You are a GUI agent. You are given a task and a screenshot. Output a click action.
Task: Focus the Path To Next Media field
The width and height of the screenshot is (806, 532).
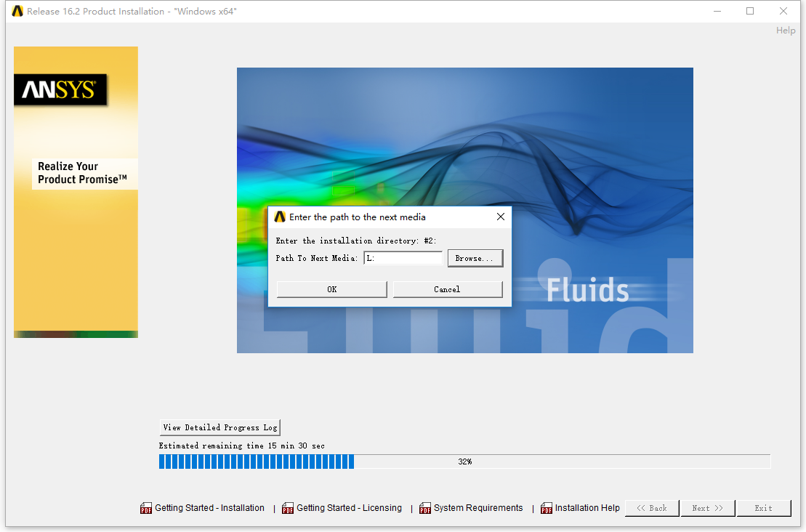click(x=403, y=258)
